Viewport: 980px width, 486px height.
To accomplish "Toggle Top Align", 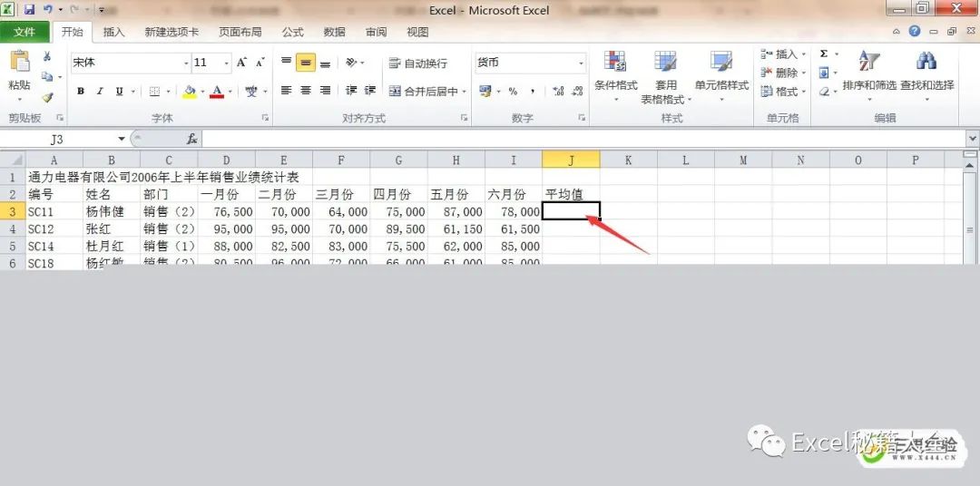I will point(286,63).
